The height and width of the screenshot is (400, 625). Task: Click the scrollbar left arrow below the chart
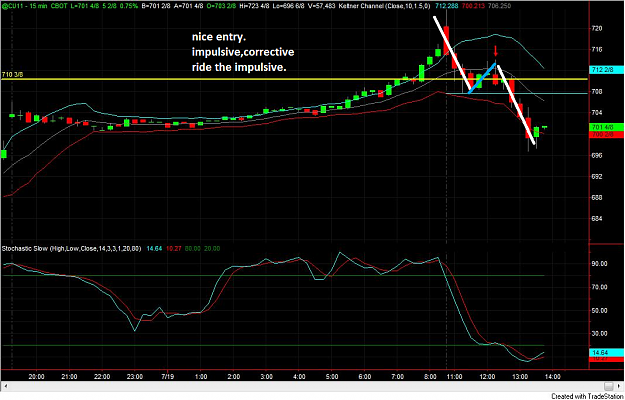4,386
